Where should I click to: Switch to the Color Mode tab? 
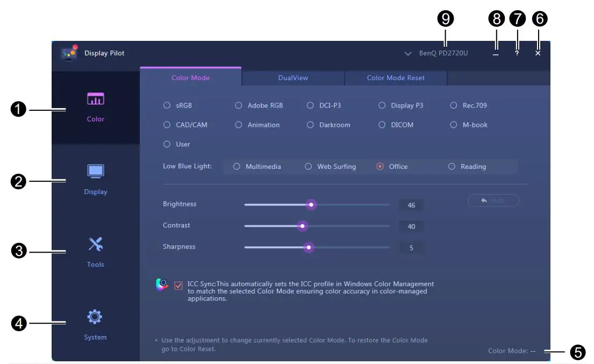190,77
